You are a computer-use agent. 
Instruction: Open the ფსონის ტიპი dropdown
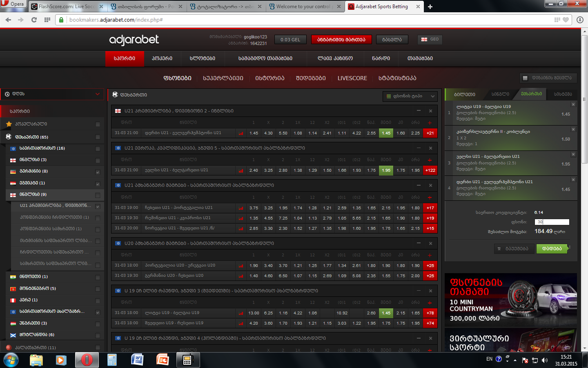(x=410, y=96)
